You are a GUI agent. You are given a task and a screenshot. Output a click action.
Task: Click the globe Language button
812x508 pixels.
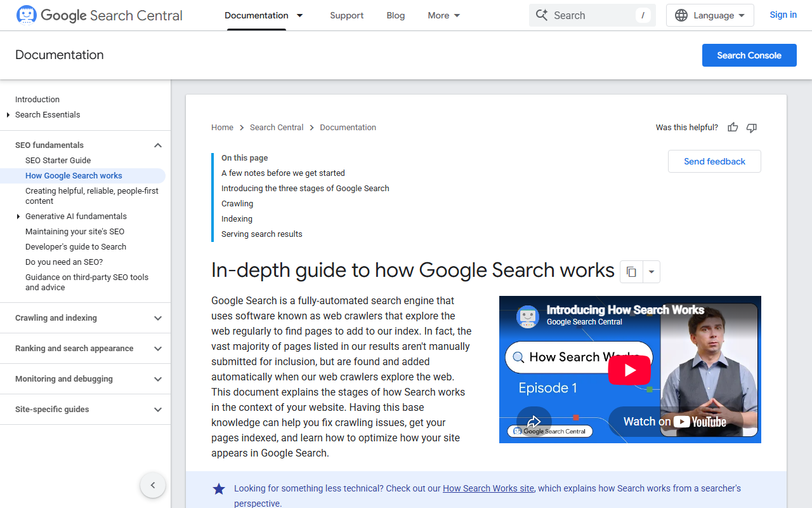point(710,15)
